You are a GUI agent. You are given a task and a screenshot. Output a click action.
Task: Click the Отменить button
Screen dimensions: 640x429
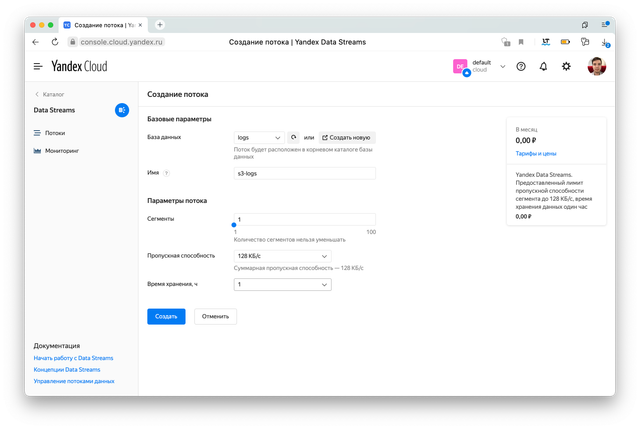215,316
